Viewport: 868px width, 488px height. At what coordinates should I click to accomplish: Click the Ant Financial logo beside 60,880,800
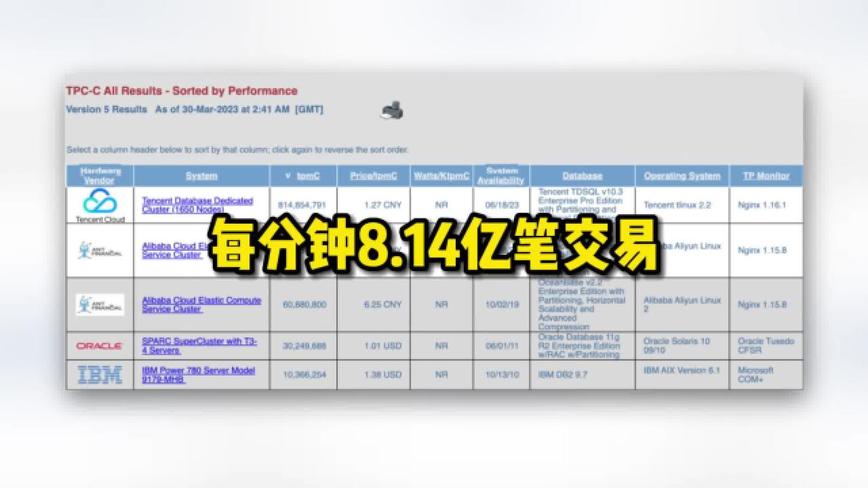100,304
